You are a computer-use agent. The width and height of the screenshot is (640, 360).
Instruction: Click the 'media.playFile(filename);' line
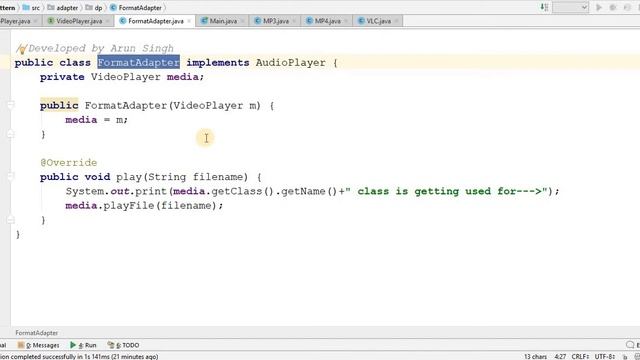tap(144, 205)
